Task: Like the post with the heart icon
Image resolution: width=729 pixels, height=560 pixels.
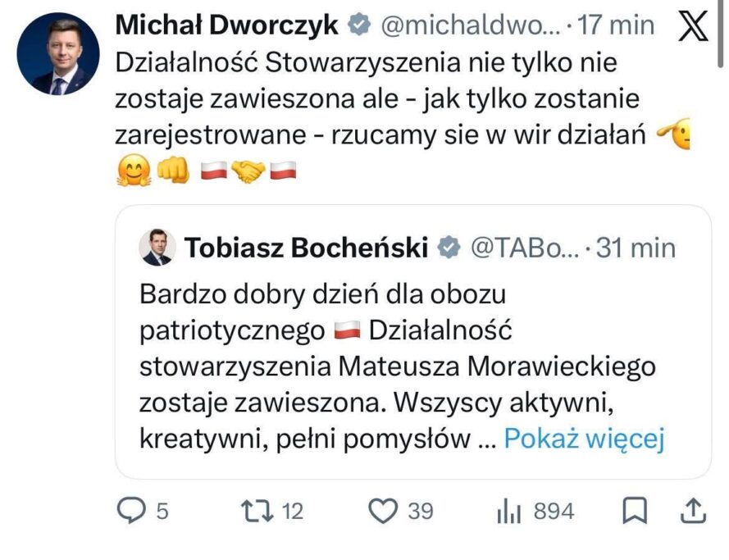Action: click(x=381, y=511)
